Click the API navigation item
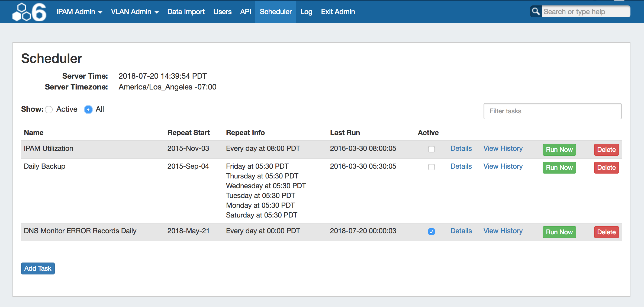This screenshot has height=307, width=644. coord(246,12)
